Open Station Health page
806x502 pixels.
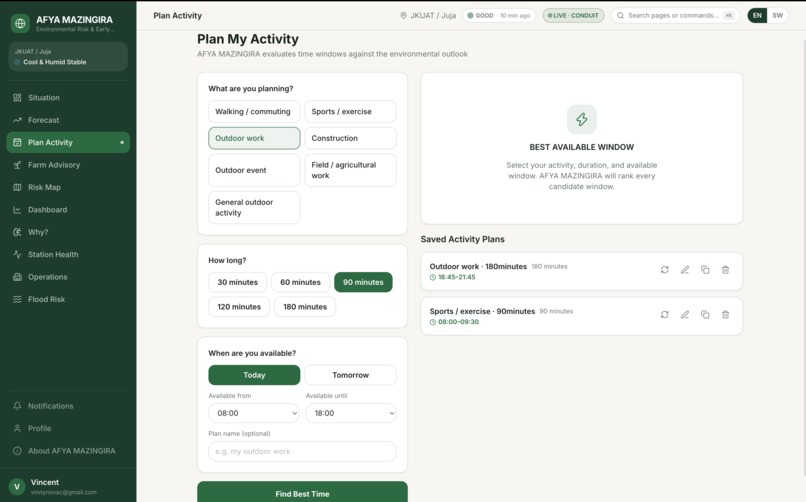point(68,254)
